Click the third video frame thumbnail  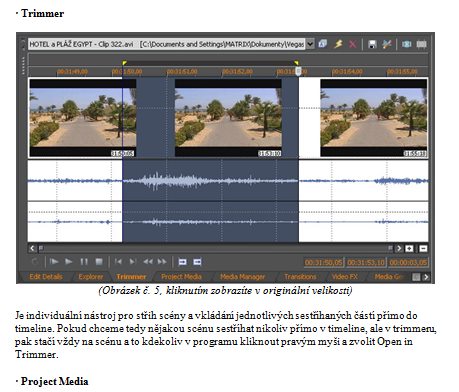(x=373, y=118)
